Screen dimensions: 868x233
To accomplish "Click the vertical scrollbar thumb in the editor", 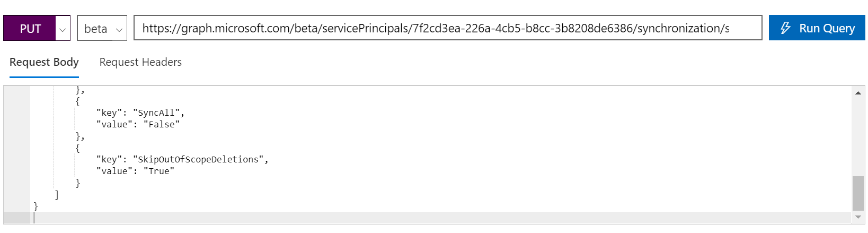I will tap(858, 193).
